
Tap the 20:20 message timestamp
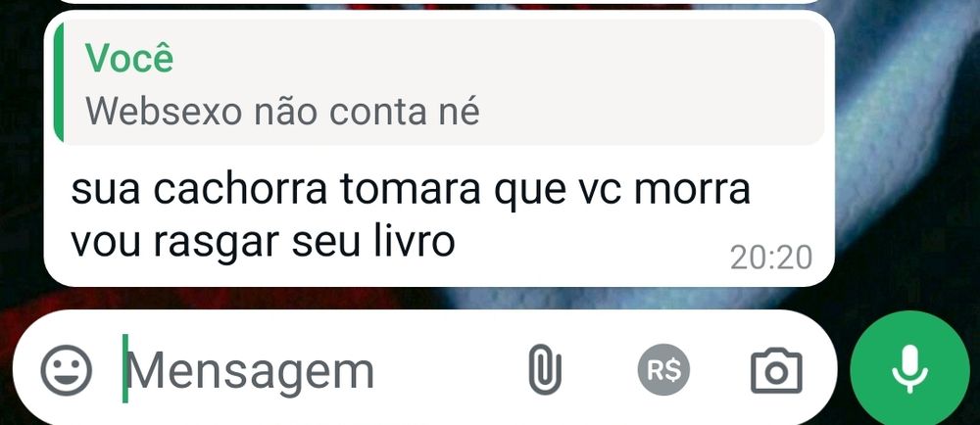(x=771, y=258)
